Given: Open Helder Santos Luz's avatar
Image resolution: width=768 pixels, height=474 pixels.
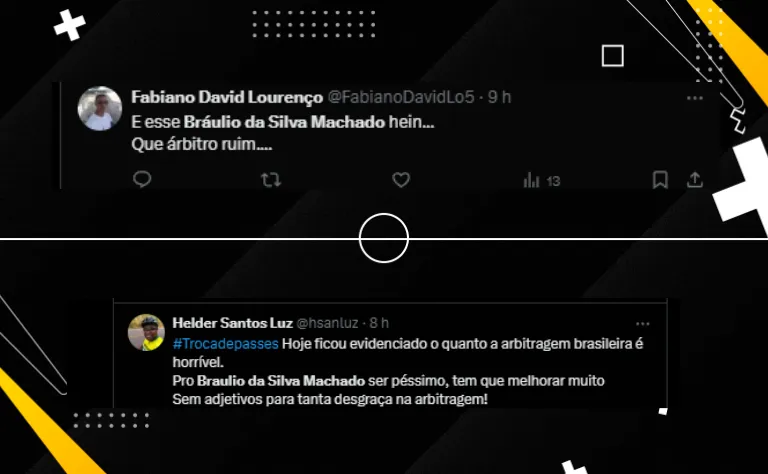Looking at the screenshot, I should [146, 332].
